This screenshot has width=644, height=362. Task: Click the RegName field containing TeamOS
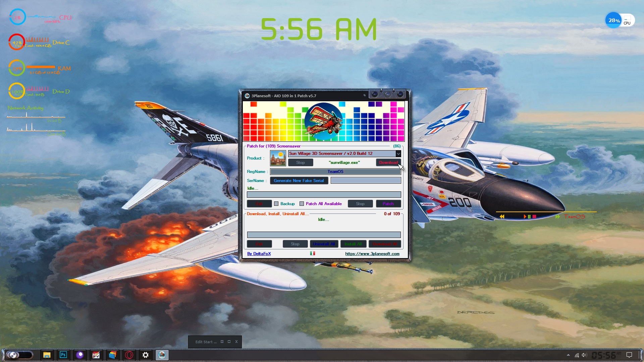coord(335,172)
